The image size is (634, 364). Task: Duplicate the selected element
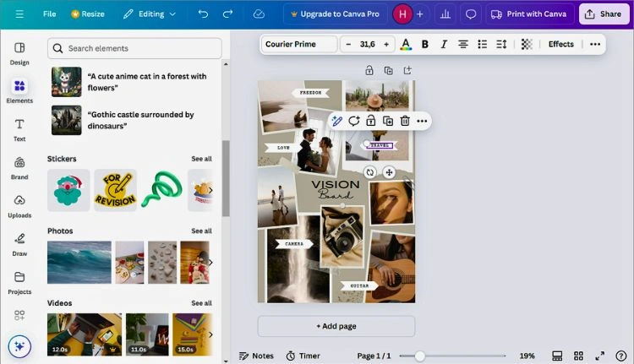pos(388,122)
